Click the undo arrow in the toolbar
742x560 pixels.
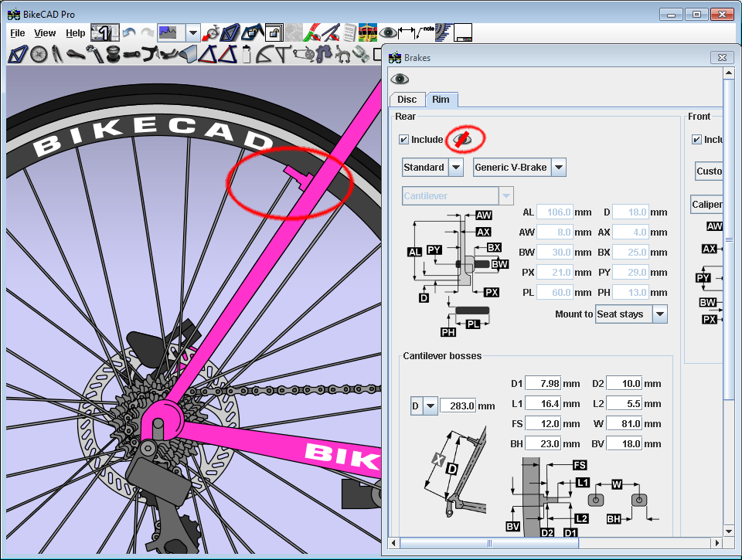pos(128,33)
